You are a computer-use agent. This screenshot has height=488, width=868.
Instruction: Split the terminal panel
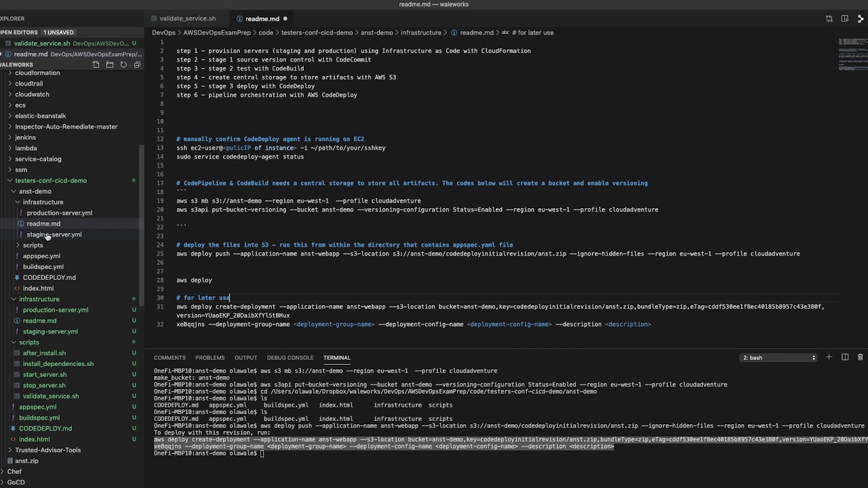click(x=845, y=357)
